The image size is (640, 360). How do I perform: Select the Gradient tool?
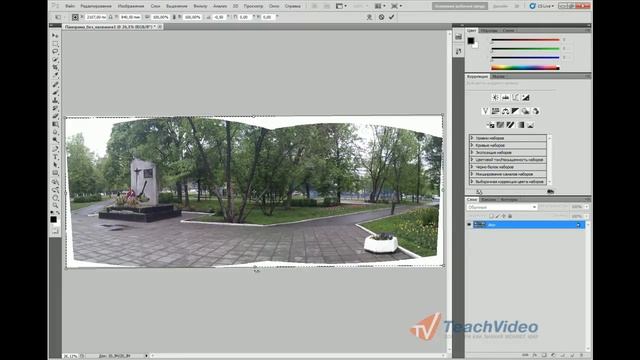pyautogui.click(x=55, y=124)
